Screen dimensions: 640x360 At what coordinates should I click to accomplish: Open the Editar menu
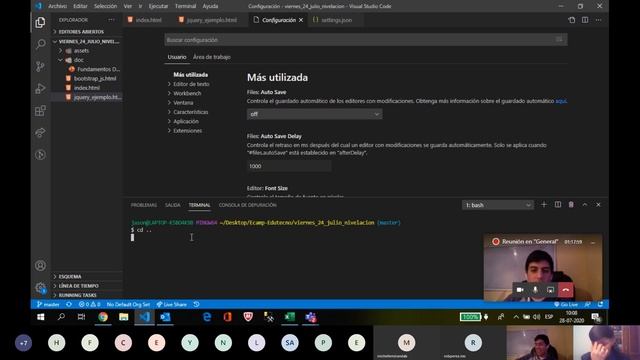coord(80,6)
